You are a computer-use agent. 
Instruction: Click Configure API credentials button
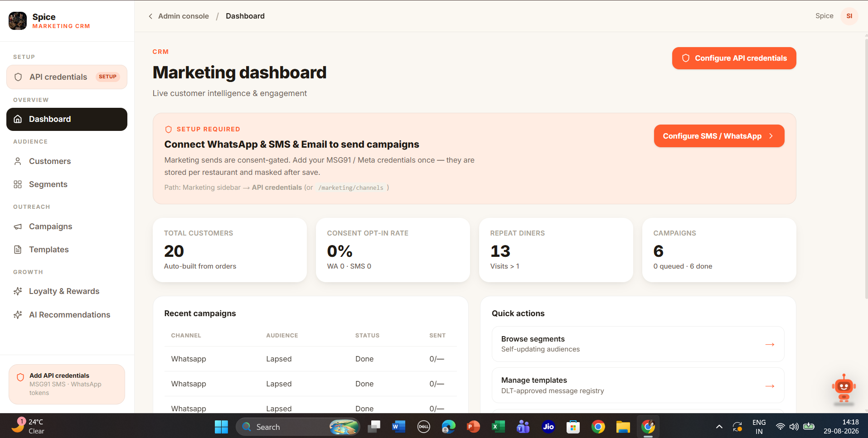(734, 58)
